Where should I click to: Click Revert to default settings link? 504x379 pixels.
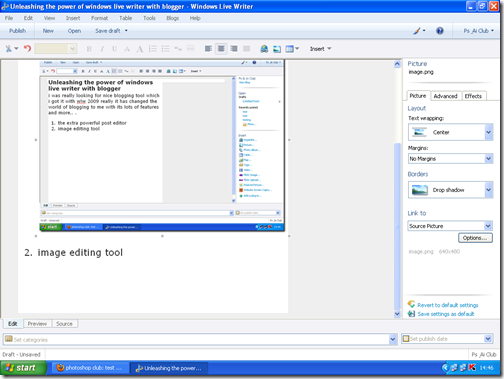[448, 305]
